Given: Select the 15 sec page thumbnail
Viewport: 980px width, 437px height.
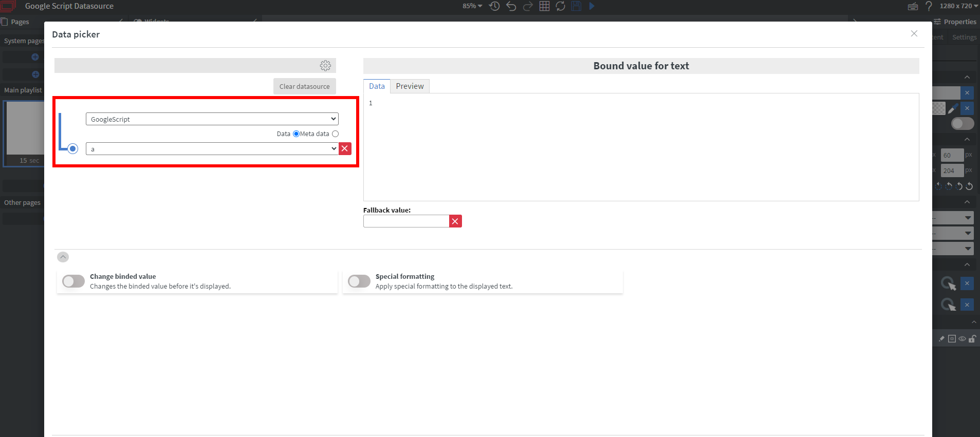Looking at the screenshot, I should click(24, 133).
